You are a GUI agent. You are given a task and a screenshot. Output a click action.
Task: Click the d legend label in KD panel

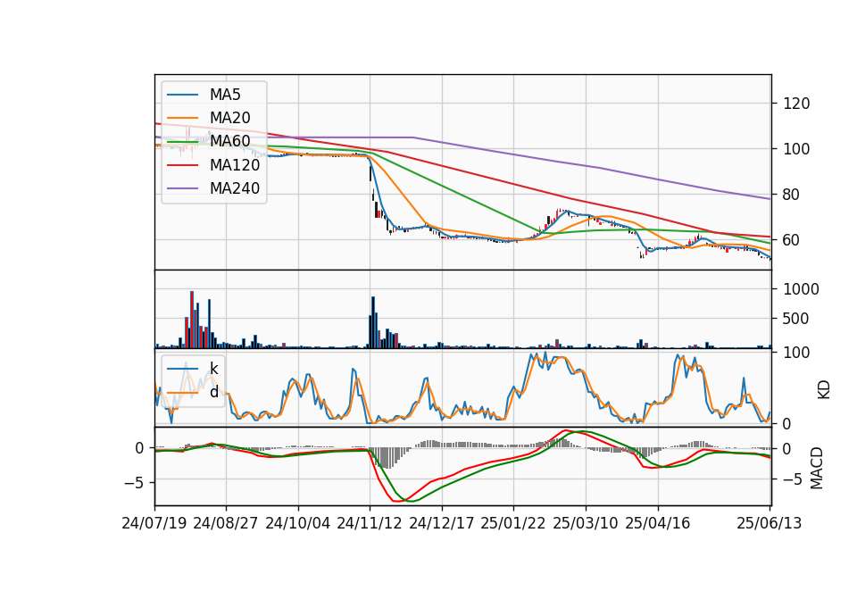coord(213,391)
